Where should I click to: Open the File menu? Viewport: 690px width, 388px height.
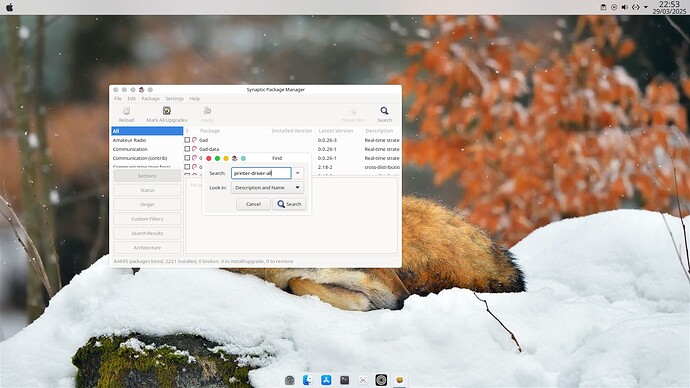(x=118, y=99)
